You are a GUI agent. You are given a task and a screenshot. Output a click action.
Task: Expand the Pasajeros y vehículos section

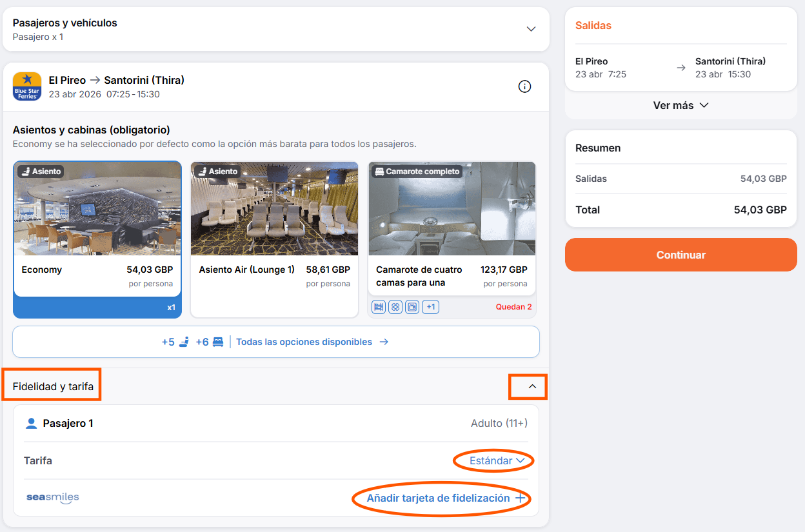pyautogui.click(x=276, y=29)
